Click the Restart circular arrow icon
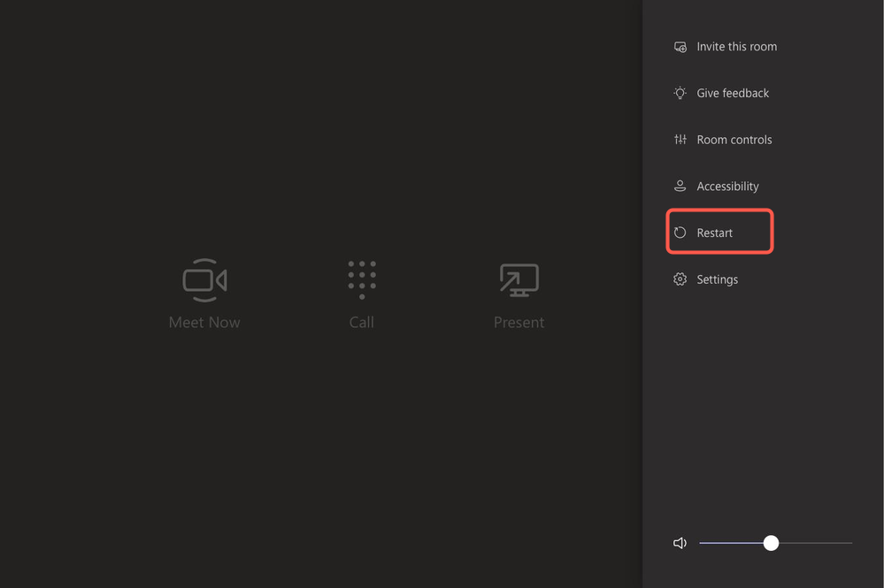884x588 pixels. (680, 233)
